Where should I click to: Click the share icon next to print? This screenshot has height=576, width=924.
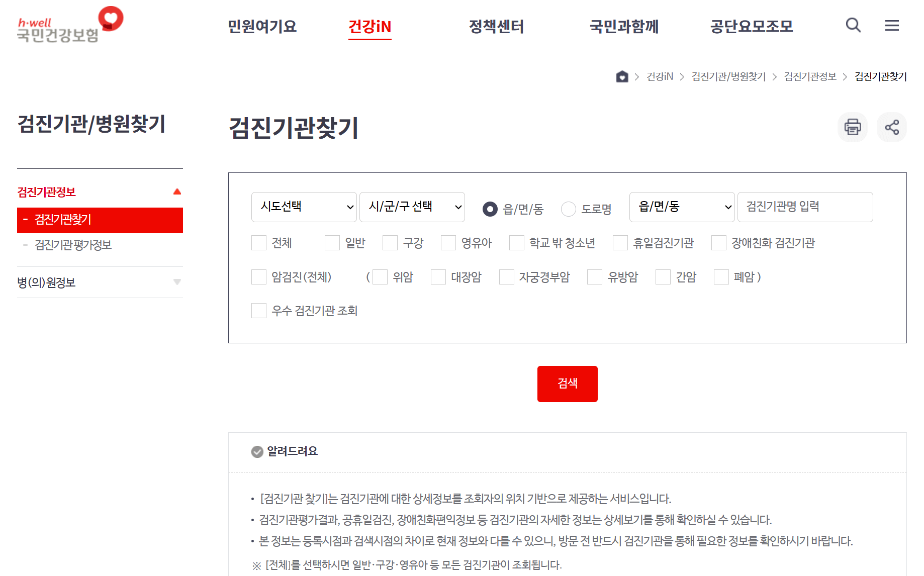[892, 127]
